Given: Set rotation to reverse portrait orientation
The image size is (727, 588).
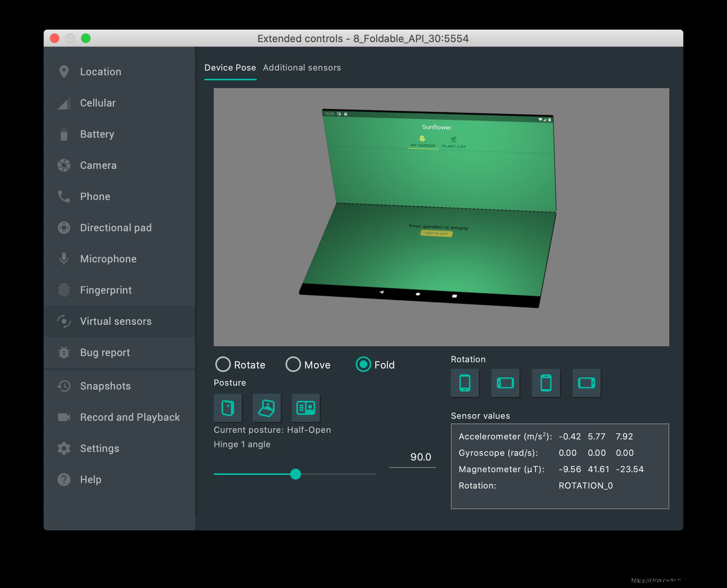Looking at the screenshot, I should click(546, 383).
